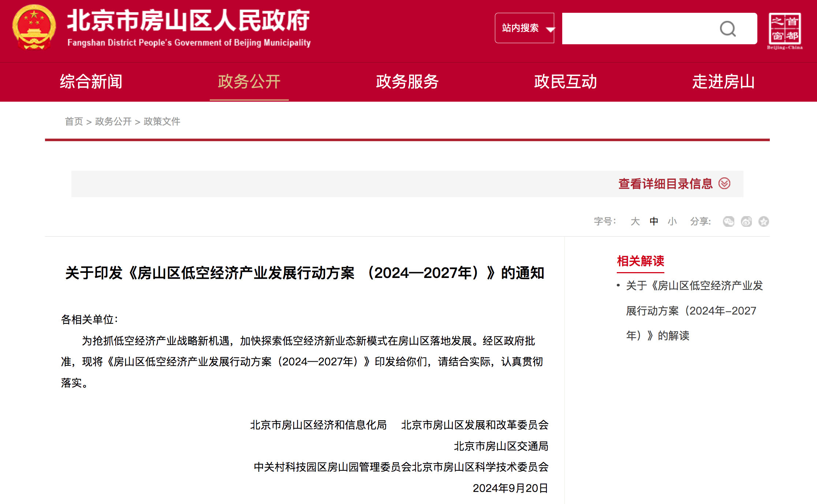
Task: Open the 政民互动 menu
Action: click(566, 82)
